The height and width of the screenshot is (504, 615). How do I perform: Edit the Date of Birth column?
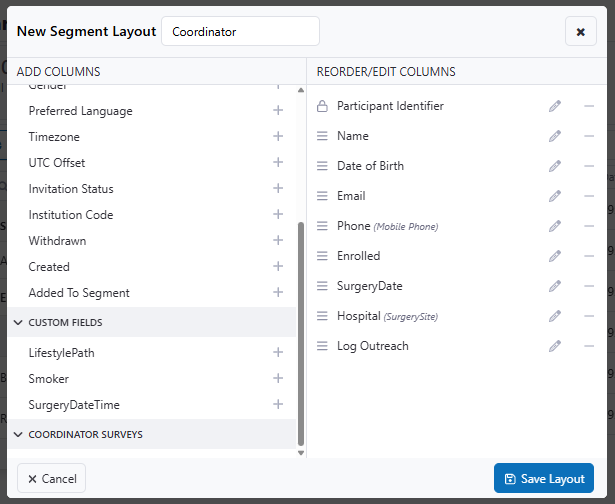click(555, 166)
